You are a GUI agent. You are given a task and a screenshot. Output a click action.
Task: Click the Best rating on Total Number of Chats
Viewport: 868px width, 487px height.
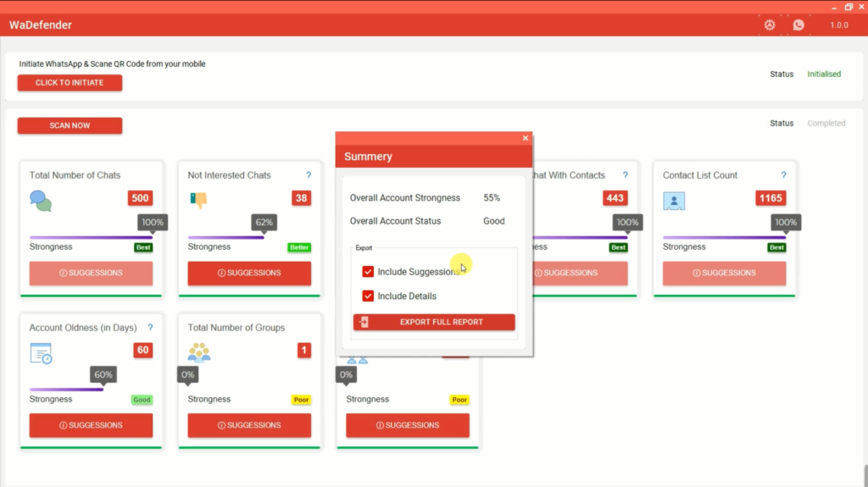coord(143,247)
